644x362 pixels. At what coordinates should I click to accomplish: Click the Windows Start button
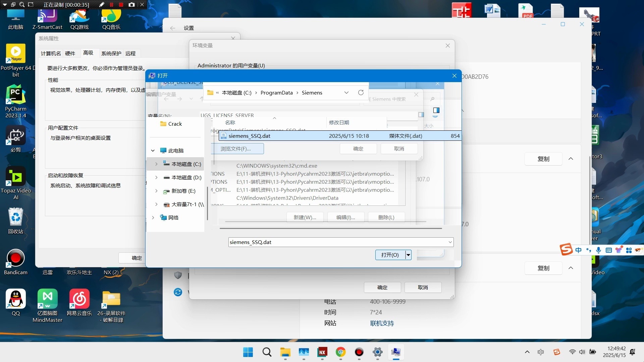[248, 352]
